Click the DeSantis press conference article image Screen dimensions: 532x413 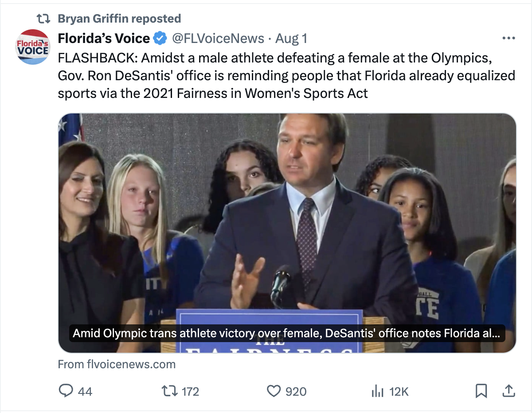(287, 213)
